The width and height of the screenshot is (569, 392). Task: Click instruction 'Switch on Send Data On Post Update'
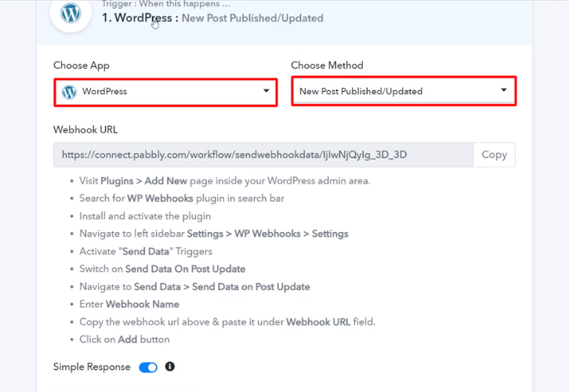pos(162,269)
